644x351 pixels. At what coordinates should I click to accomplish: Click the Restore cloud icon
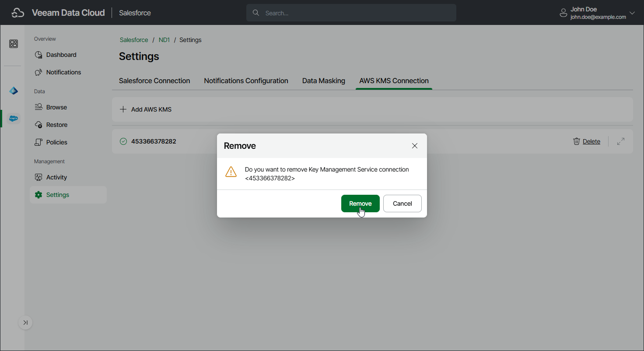click(x=38, y=125)
